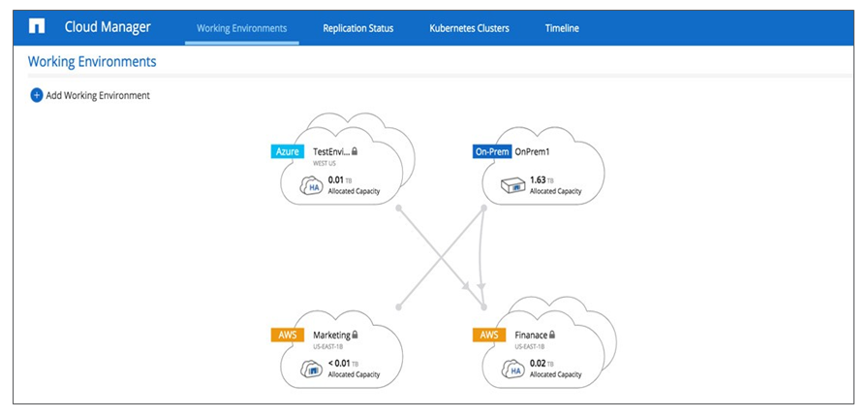Click the Add Working Environment plus icon
Image resolution: width=868 pixels, height=418 pixels.
tap(36, 95)
